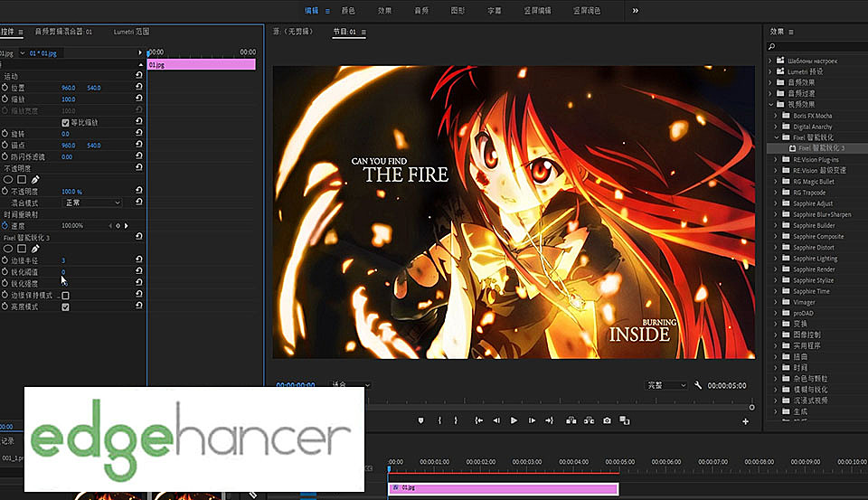This screenshot has width=868, height=500.
Task: Click the 边缘半径 value 3
Action: click(63, 260)
